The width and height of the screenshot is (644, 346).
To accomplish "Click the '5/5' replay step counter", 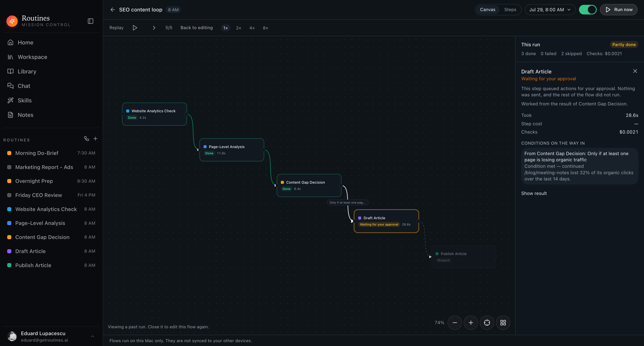I will (x=169, y=28).
